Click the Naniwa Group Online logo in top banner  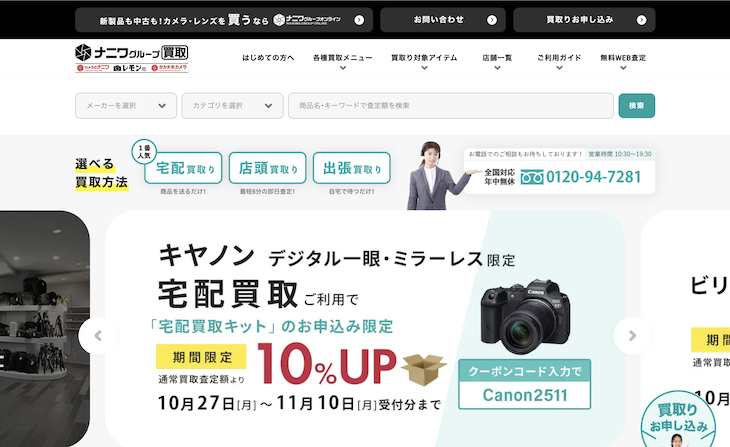point(307,20)
